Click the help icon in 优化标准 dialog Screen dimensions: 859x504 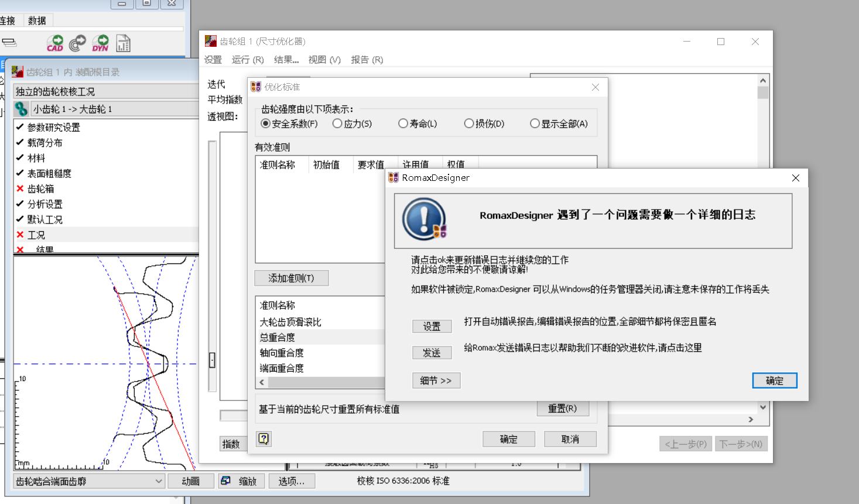[x=263, y=438]
